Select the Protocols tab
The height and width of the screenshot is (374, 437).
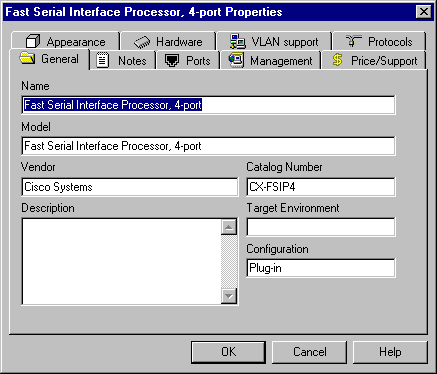(x=379, y=42)
